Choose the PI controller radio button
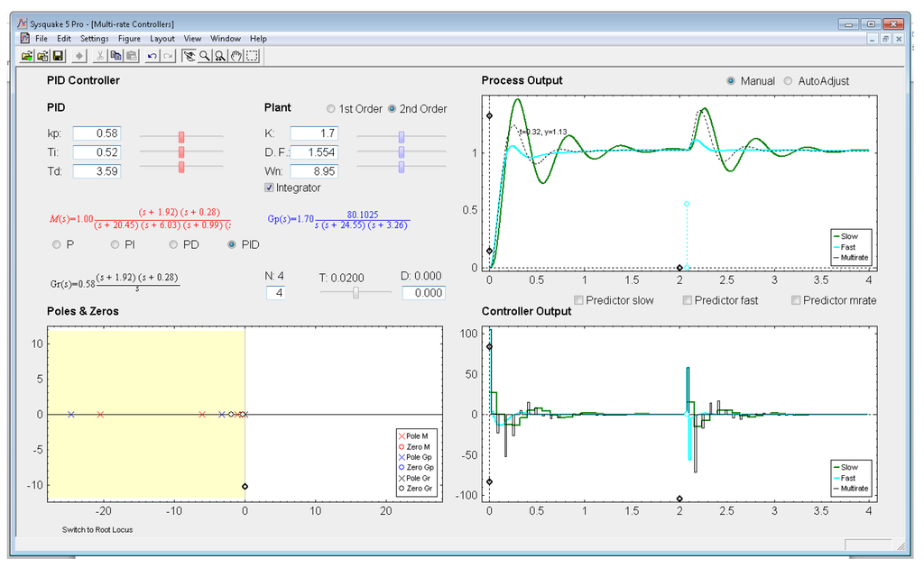924x568 pixels. (115, 244)
